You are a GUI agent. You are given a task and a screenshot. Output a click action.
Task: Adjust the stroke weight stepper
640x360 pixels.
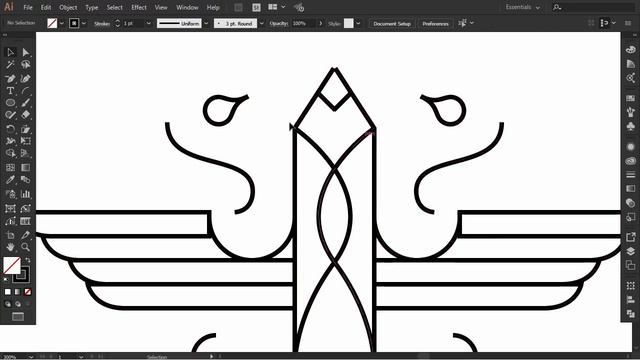(118, 23)
